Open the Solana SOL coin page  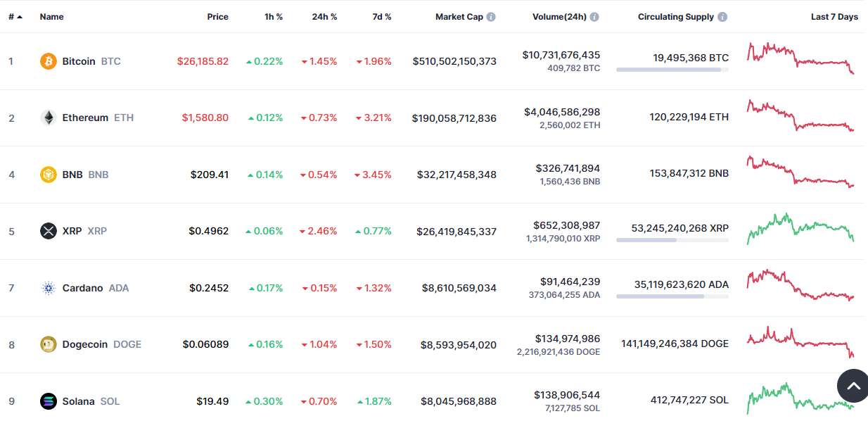click(91, 401)
